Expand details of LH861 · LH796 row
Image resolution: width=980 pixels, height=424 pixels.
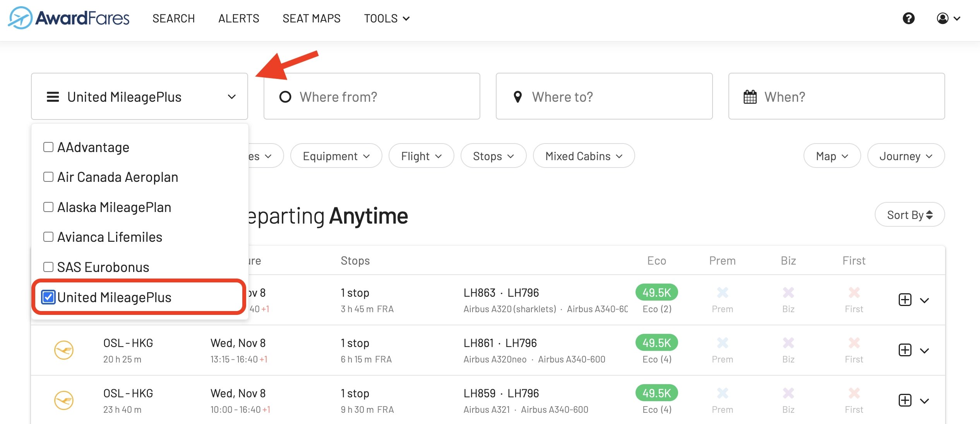pos(924,351)
